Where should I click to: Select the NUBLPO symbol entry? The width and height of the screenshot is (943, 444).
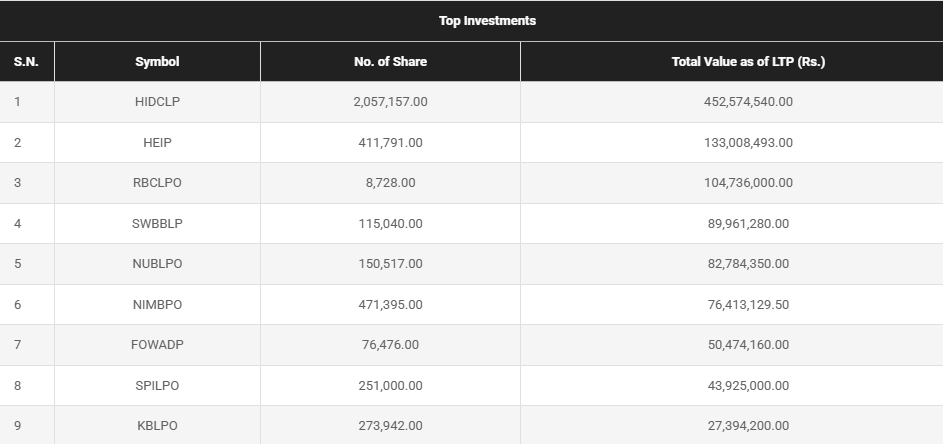[157, 264]
